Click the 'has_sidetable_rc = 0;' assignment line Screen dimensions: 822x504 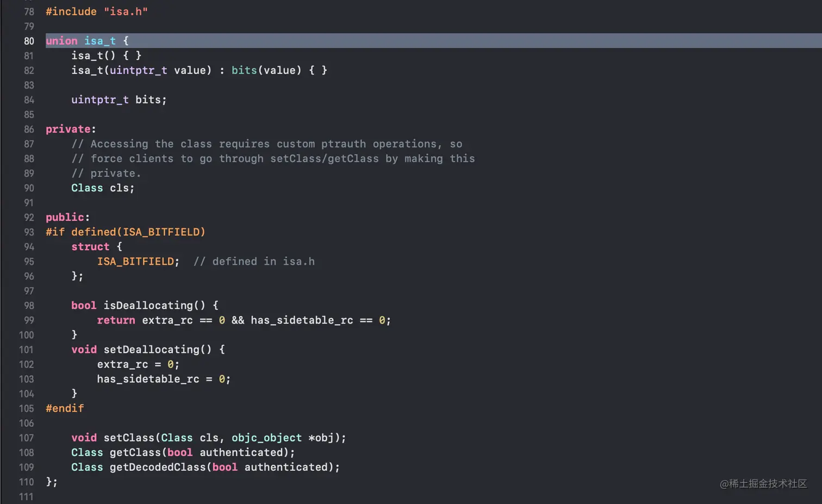tap(164, 379)
